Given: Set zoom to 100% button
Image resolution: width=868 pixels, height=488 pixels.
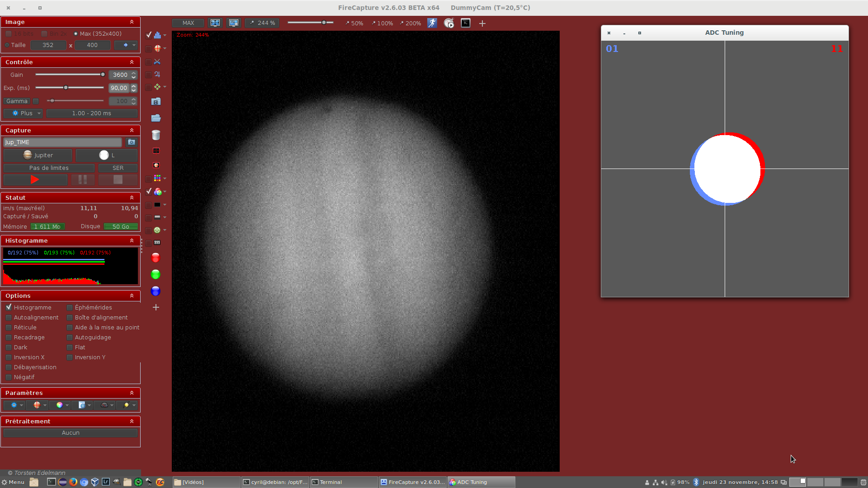Looking at the screenshot, I should (x=382, y=23).
